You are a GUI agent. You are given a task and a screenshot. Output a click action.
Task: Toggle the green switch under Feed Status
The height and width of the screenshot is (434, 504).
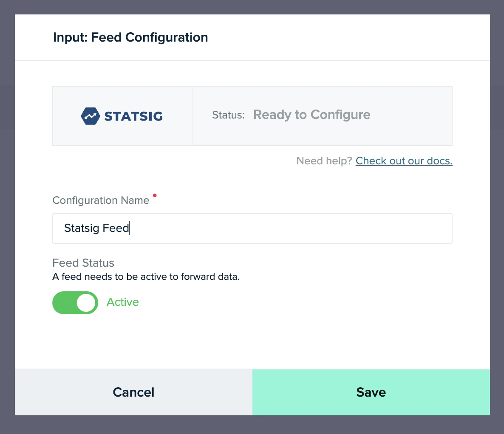(75, 303)
